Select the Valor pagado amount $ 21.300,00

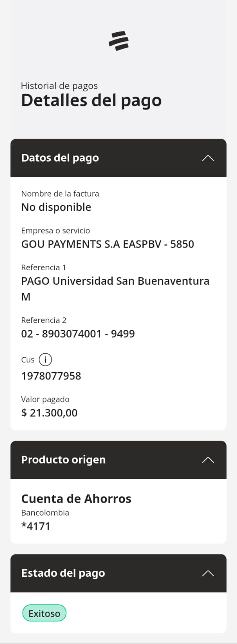click(49, 413)
